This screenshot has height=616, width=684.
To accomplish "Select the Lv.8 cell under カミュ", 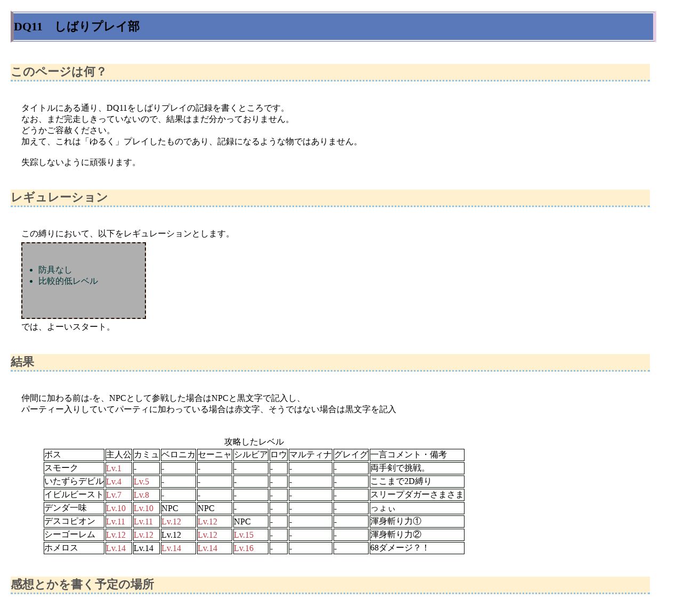I will click(x=146, y=495).
